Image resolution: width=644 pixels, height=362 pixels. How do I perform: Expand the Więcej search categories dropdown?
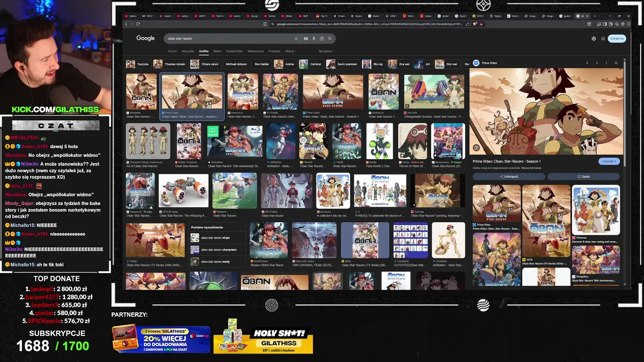[290, 51]
